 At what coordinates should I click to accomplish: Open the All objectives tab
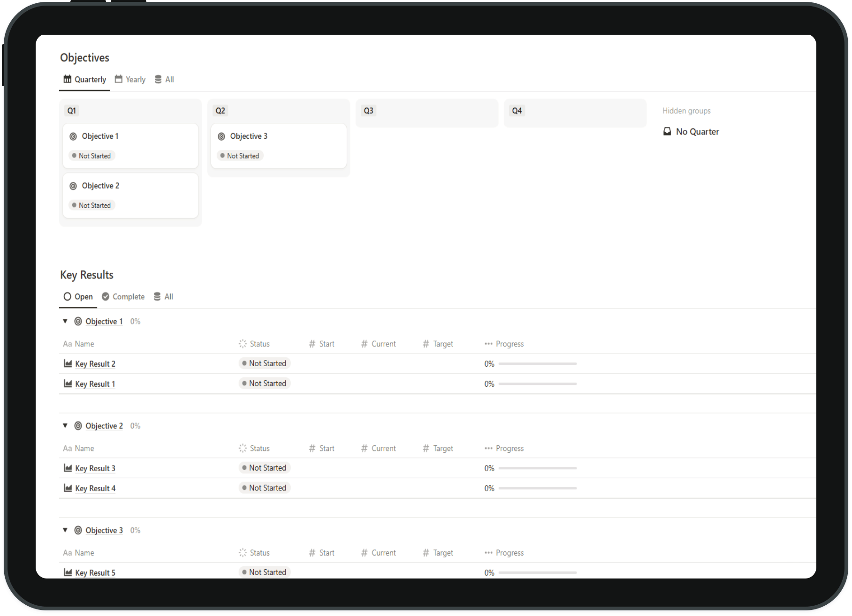(164, 79)
